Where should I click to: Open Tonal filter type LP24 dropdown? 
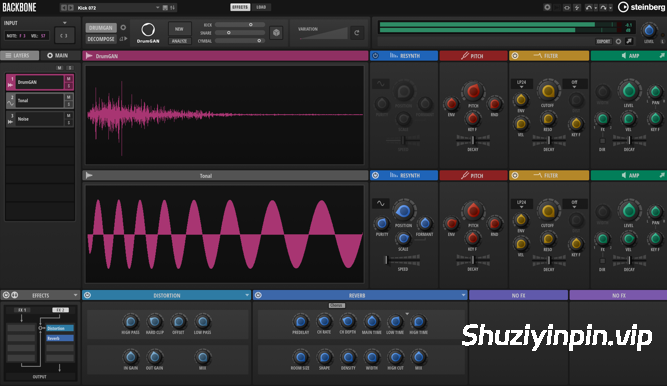click(521, 204)
